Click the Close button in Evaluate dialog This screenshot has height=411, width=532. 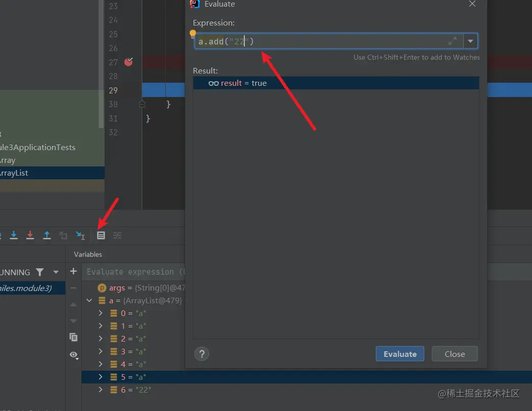454,354
